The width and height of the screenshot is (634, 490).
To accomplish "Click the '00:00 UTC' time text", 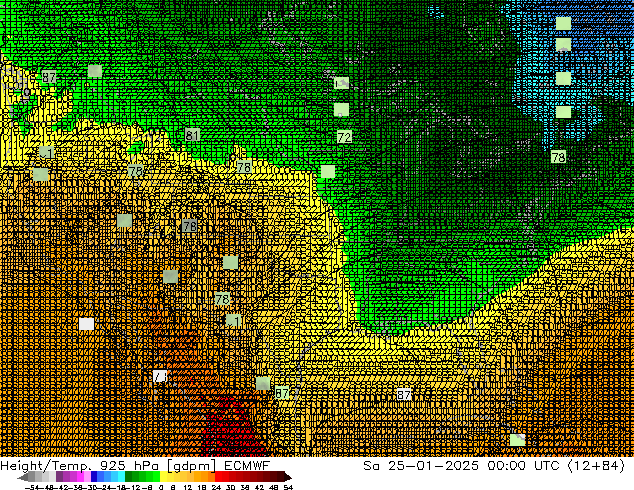I will click(525, 466).
